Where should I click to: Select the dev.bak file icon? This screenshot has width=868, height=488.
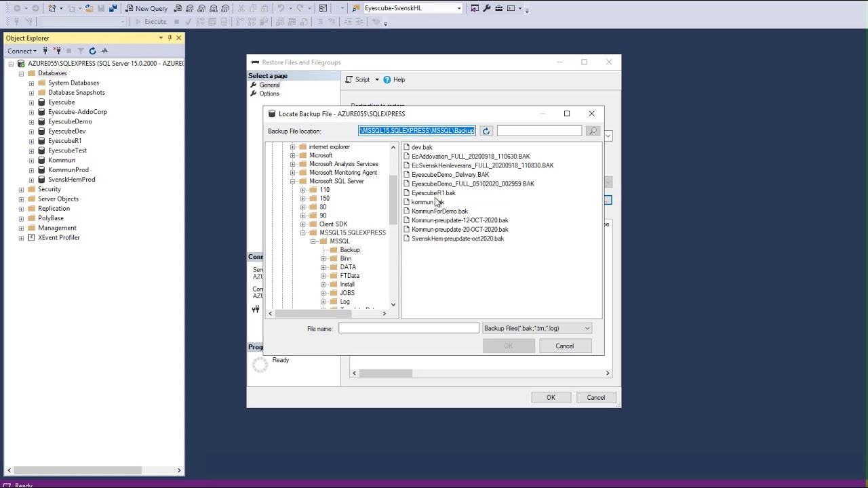point(406,147)
